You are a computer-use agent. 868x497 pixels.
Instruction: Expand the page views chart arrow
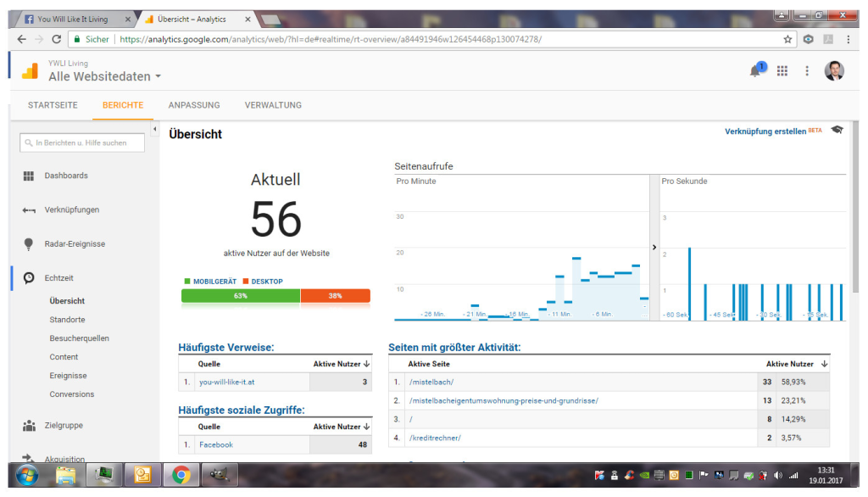pyautogui.click(x=654, y=247)
